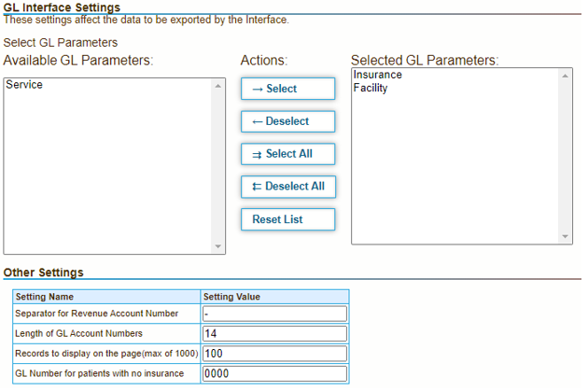Click the Records to display value field
Viewport: 588px width, 391px height.
pyautogui.click(x=274, y=354)
